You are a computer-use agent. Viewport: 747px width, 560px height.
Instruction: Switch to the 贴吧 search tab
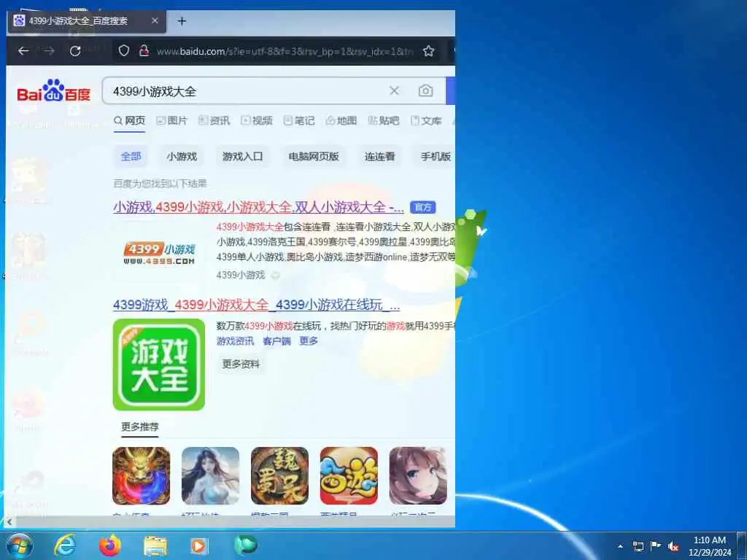[x=384, y=121]
